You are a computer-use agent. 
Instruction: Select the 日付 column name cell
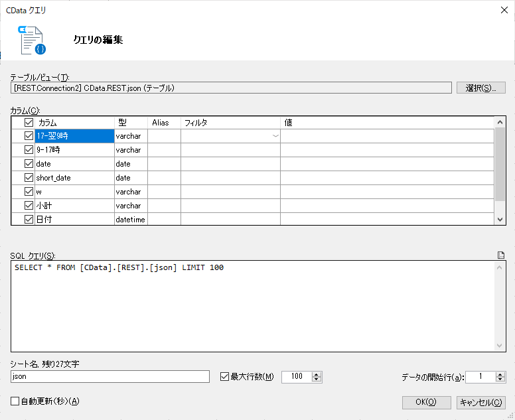pyautogui.click(x=74, y=219)
